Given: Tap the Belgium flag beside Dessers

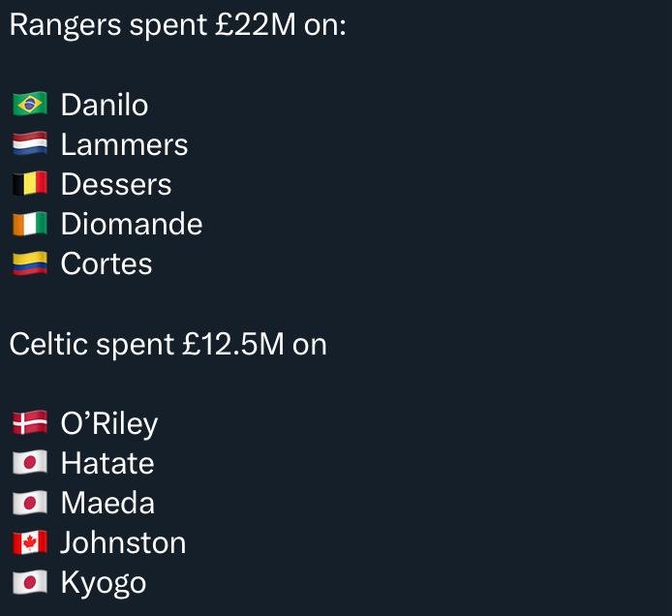Looking at the screenshot, I should pyautogui.click(x=29, y=184).
